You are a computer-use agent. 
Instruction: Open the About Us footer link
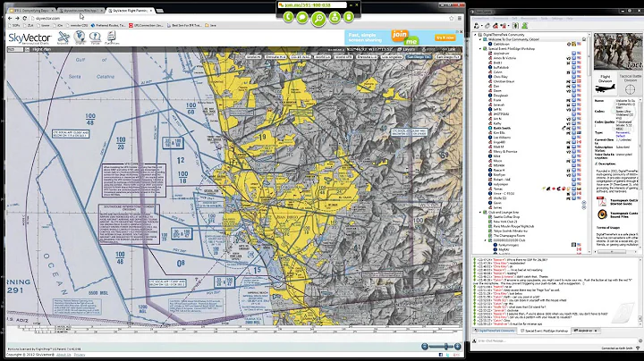(64, 355)
